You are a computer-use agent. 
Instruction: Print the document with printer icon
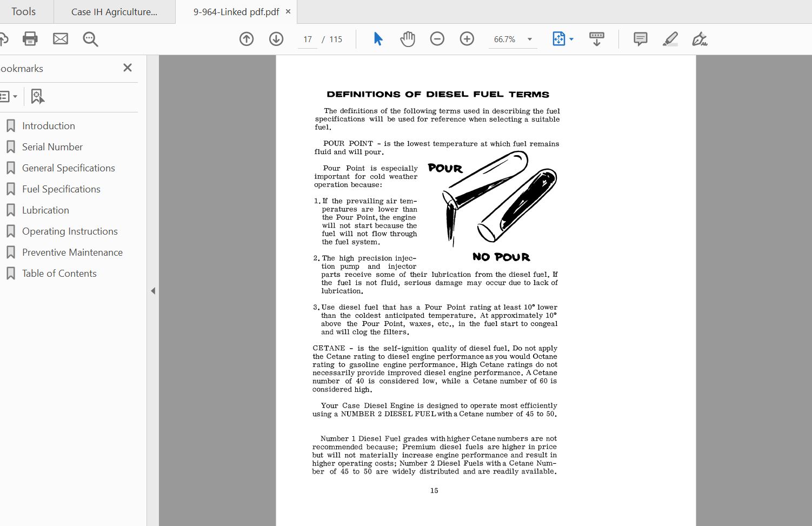pos(30,39)
